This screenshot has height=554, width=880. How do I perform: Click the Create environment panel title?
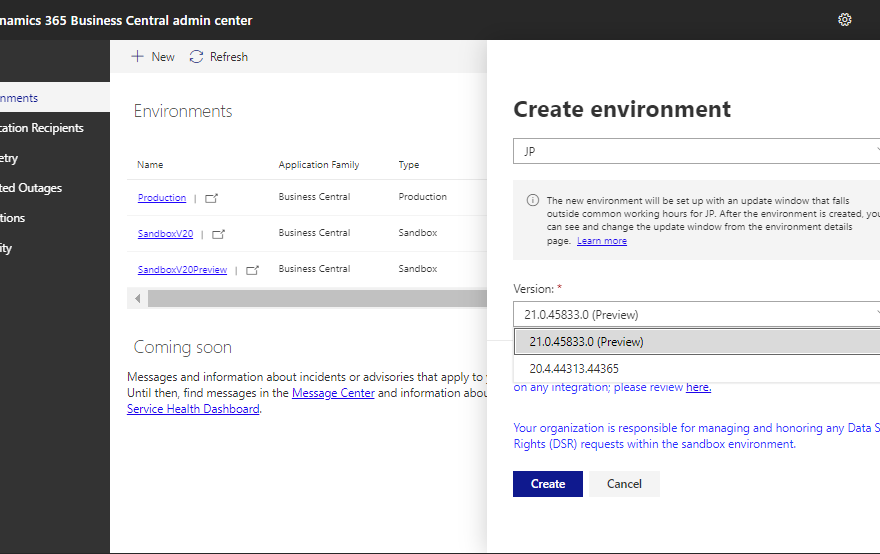pos(622,109)
